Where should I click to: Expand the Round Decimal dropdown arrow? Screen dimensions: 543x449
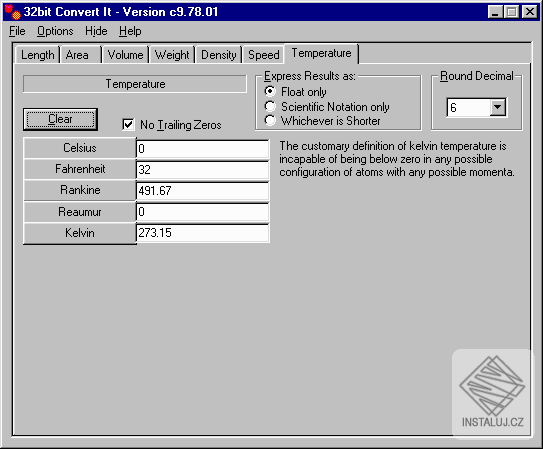click(x=497, y=107)
